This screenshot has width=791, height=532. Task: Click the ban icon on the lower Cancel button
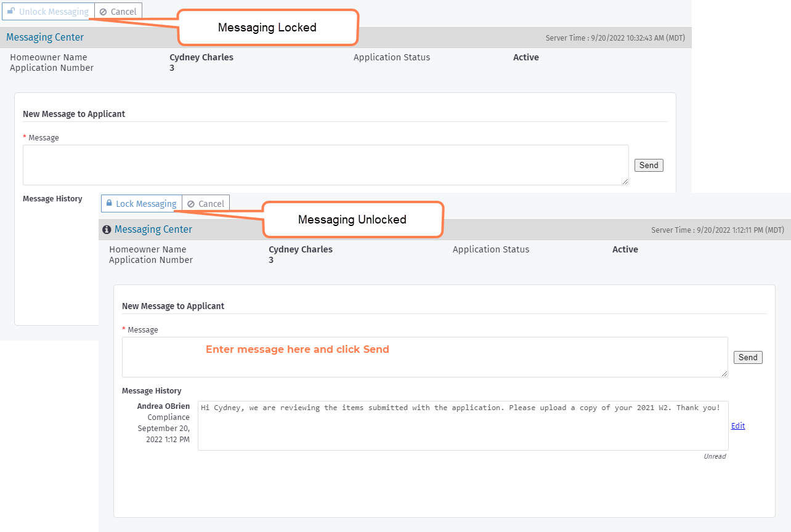click(x=191, y=204)
